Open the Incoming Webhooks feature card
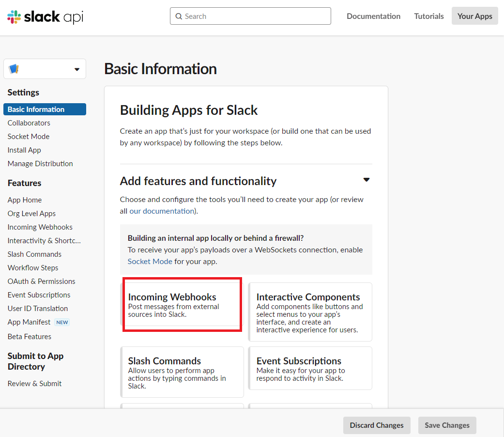The width and height of the screenshot is (504, 437). [x=182, y=304]
